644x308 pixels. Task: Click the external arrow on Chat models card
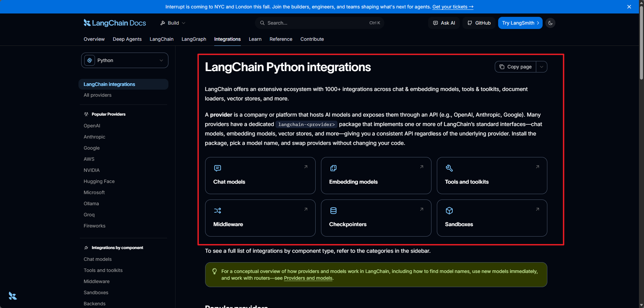click(x=306, y=167)
